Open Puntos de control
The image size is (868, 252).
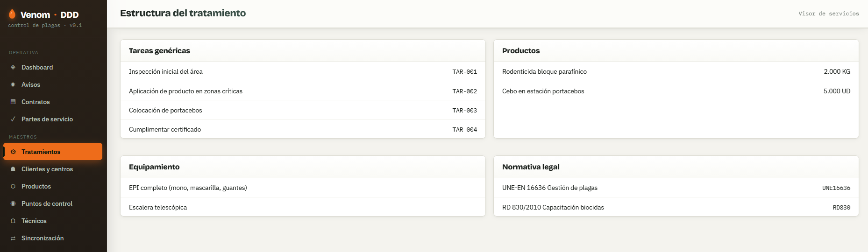53,203
